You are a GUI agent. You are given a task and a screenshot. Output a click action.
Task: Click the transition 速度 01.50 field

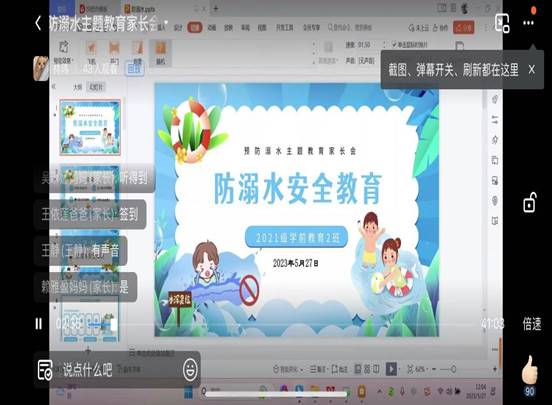point(364,45)
